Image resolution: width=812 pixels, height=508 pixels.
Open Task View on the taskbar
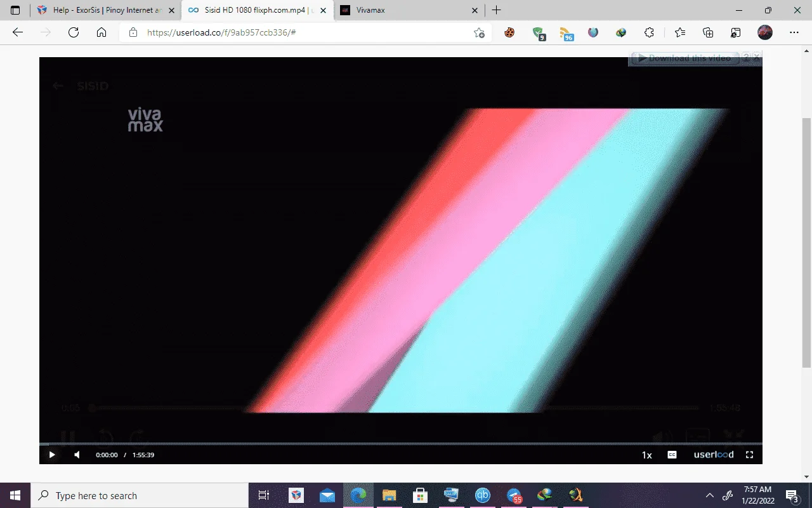264,495
